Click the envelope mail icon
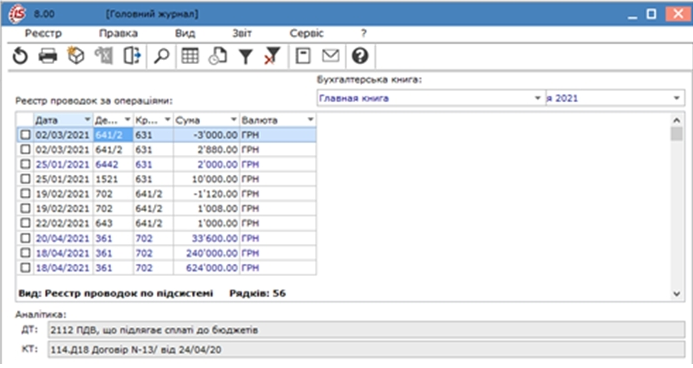Image resolution: width=693 pixels, height=368 pixels. coord(331,56)
